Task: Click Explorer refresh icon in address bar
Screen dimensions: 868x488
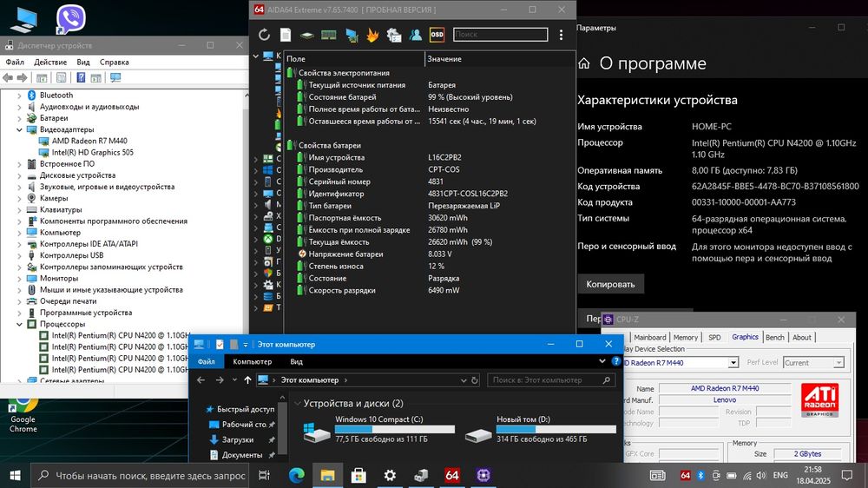Action: coord(475,380)
